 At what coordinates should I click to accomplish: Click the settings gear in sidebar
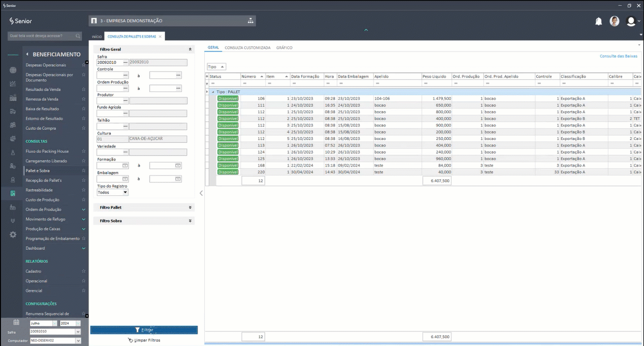click(x=13, y=235)
